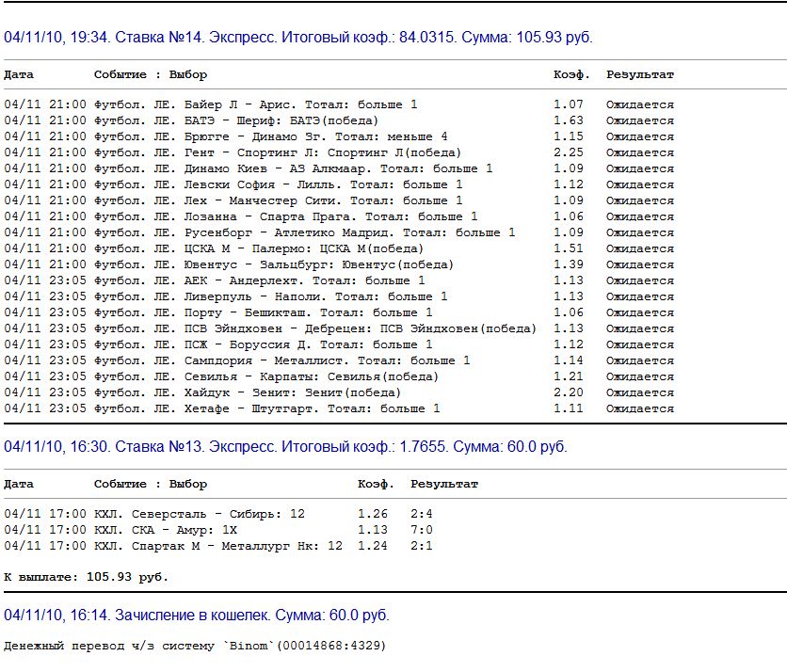
Task: Click the 2:1 result score
Action: (422, 546)
